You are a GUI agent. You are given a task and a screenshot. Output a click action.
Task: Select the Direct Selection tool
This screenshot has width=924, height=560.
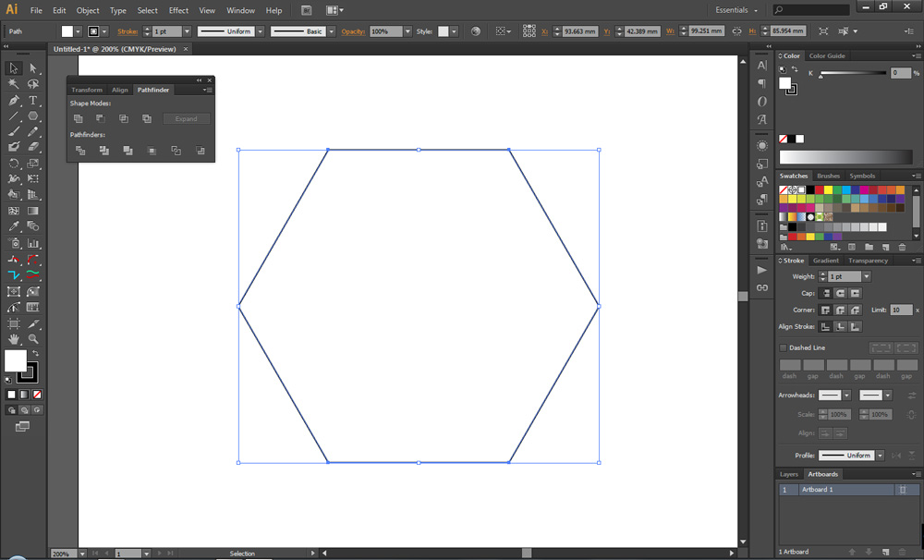click(33, 68)
